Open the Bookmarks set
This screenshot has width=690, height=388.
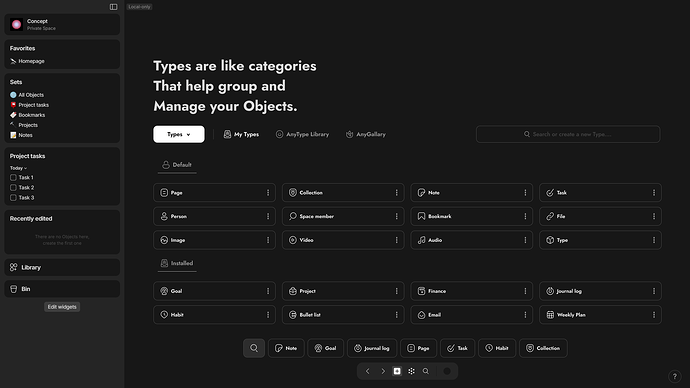click(x=27, y=115)
